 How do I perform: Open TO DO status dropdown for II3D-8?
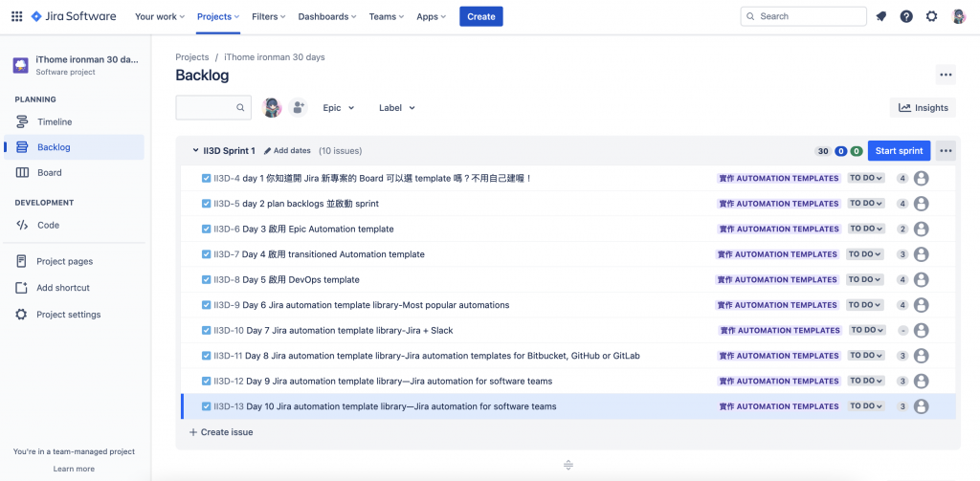pyautogui.click(x=865, y=279)
